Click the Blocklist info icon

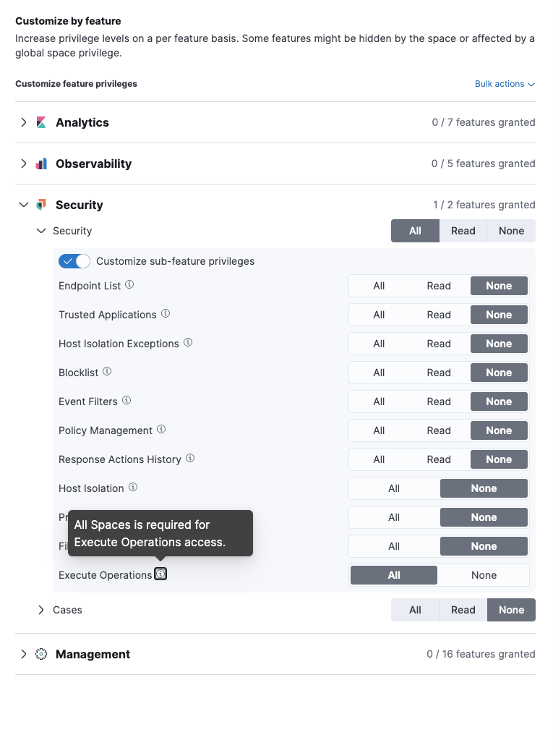(x=107, y=372)
